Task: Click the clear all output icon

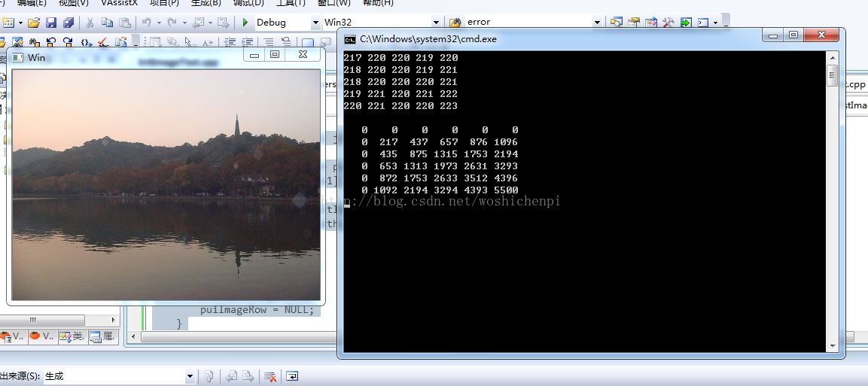Action: tap(270, 377)
